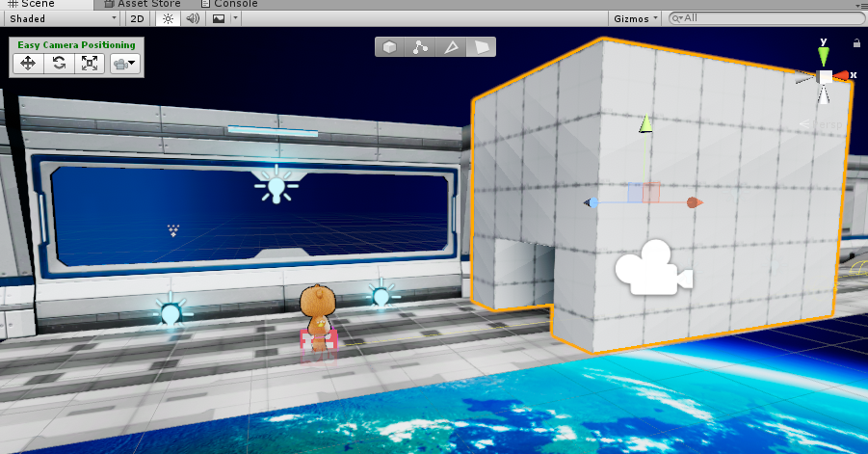Toggle scene lighting sun icon

click(x=168, y=18)
